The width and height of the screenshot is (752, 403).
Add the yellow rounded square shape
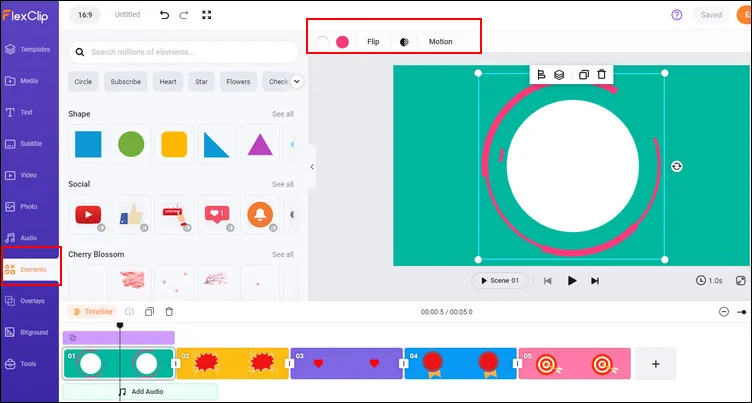tap(174, 144)
